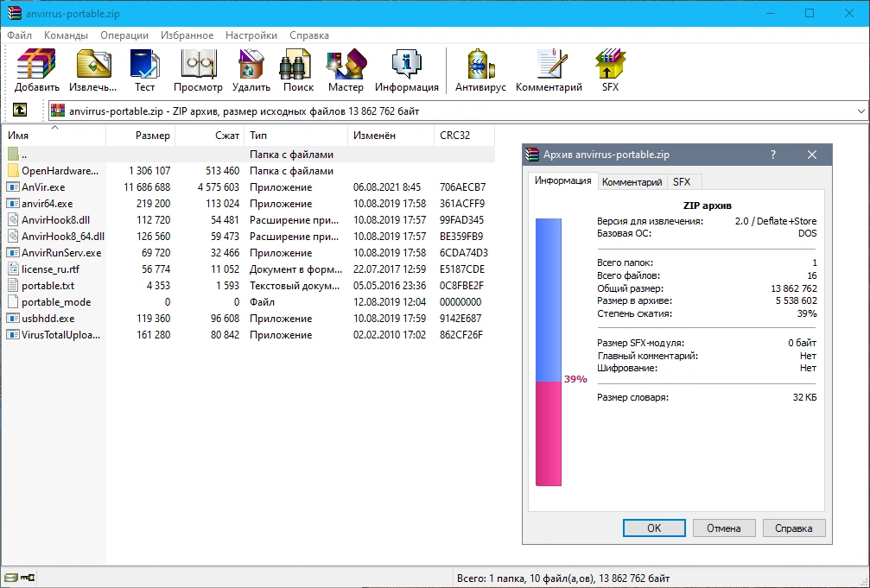Select the portable.txt file name

click(x=48, y=286)
